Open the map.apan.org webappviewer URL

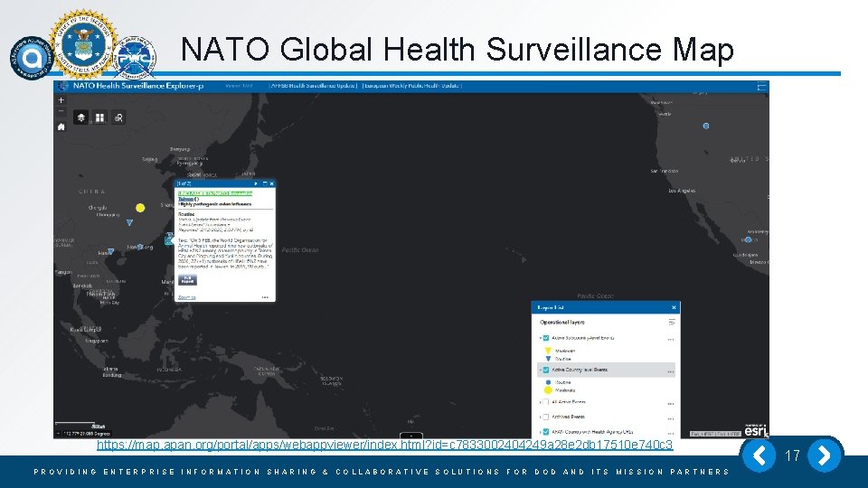pyautogui.click(x=385, y=445)
